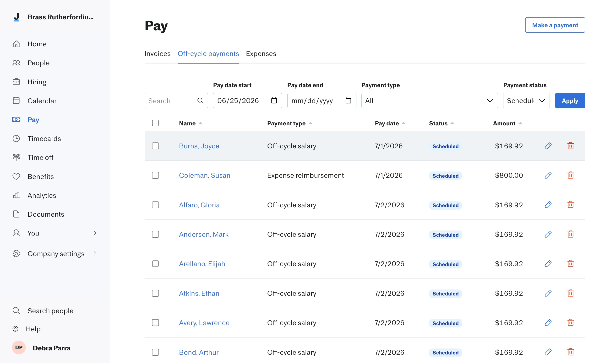Click trash icon in Avery, Lawrence row
This screenshot has width=600, height=364.
click(570, 323)
